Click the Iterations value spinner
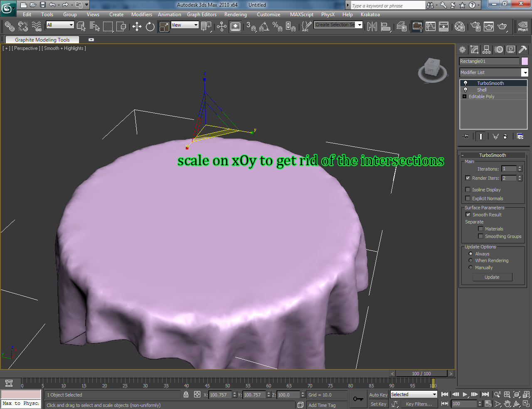The height and width of the screenshot is (409, 532). (x=520, y=169)
